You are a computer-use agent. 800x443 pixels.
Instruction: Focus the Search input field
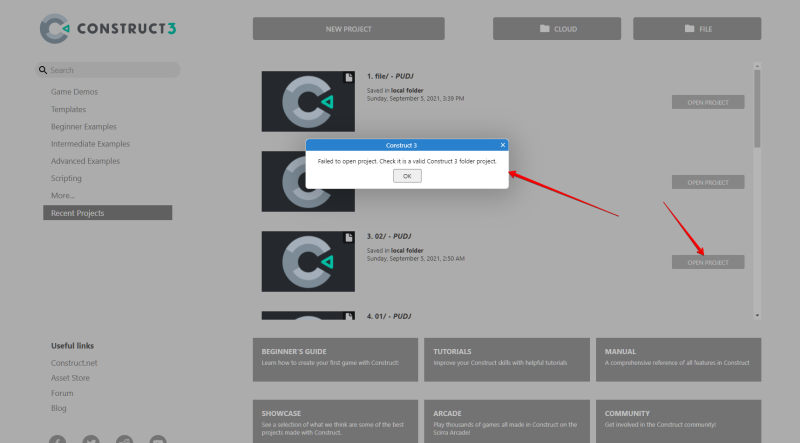pos(108,70)
